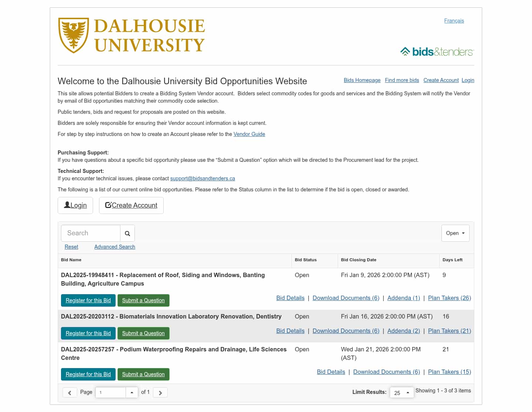Click the bids&tenders logo
Viewport: 532px width, 412px height.
[437, 52]
